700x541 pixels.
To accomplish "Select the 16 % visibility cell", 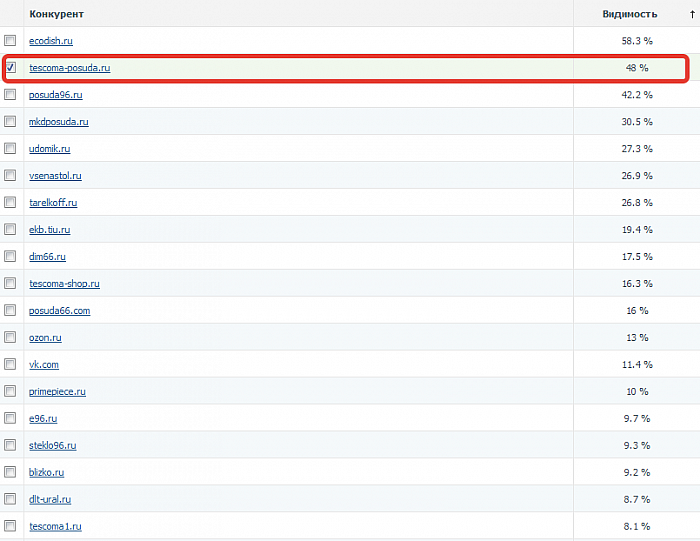I will pos(637,311).
